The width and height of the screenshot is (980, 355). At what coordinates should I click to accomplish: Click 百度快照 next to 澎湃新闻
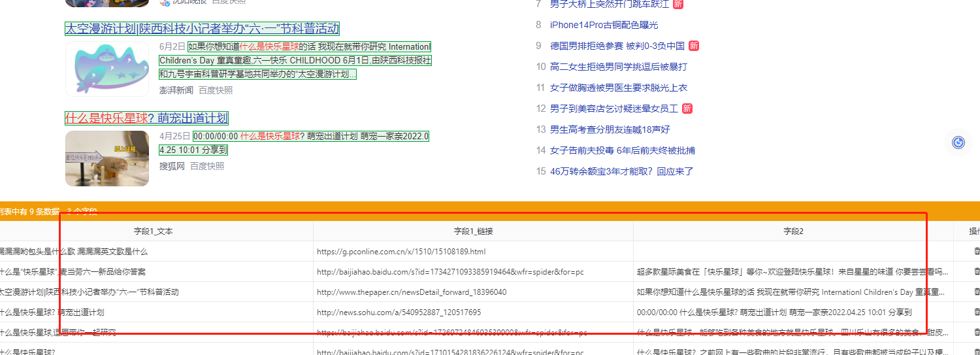216,90
